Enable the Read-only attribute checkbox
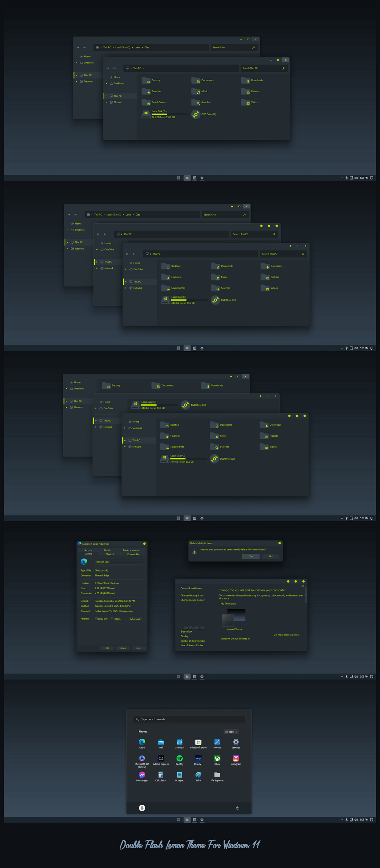 tap(96, 619)
